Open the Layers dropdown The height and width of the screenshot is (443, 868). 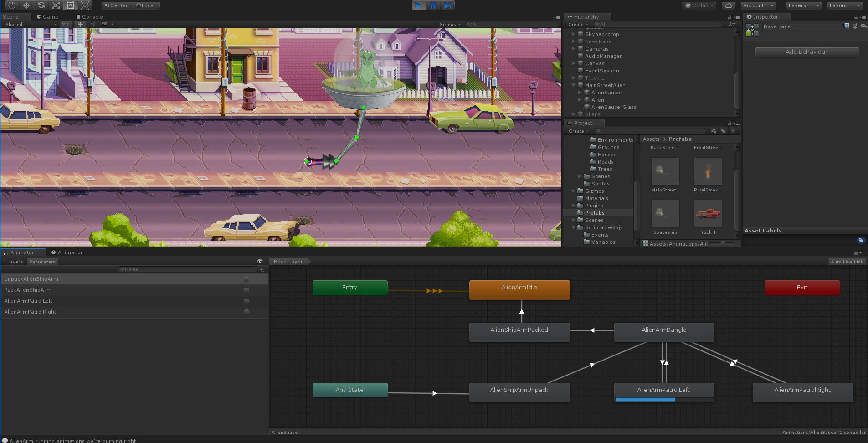[804, 5]
